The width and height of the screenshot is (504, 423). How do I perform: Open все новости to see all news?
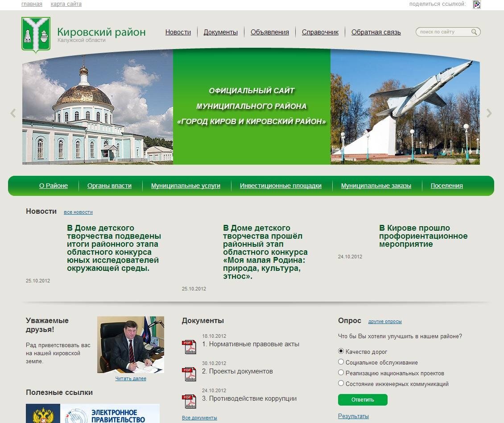78,212
